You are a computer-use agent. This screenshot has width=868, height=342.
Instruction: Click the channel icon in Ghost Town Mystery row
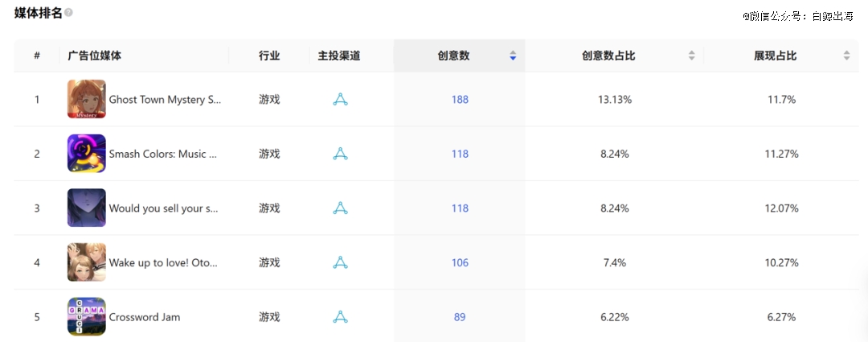(x=340, y=100)
